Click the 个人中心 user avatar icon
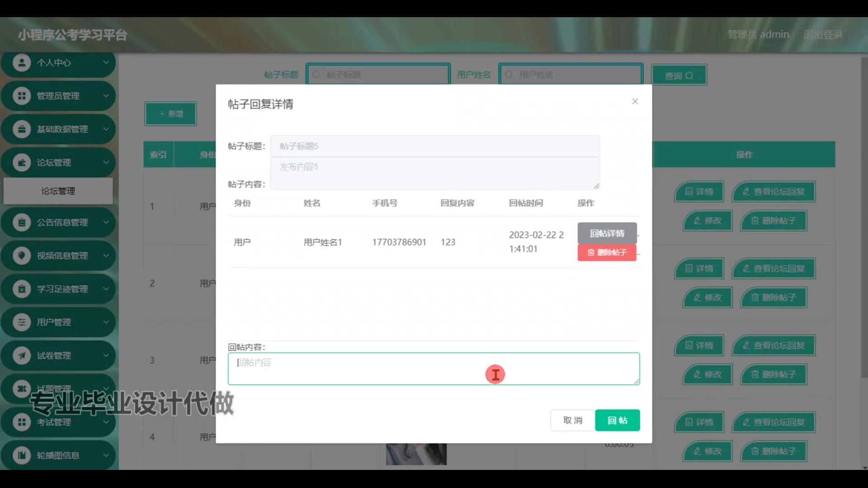This screenshot has width=868, height=488. point(21,62)
